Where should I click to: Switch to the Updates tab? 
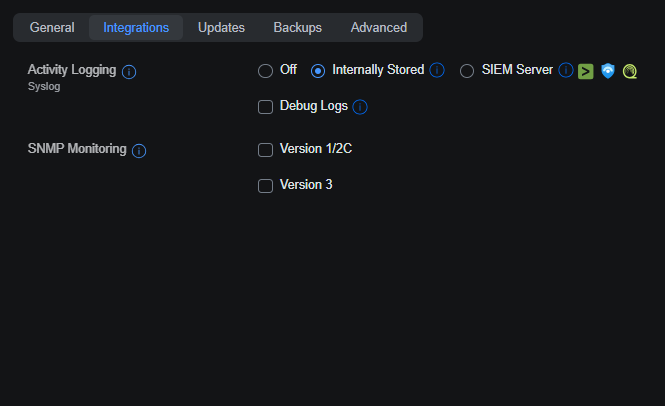click(x=221, y=28)
